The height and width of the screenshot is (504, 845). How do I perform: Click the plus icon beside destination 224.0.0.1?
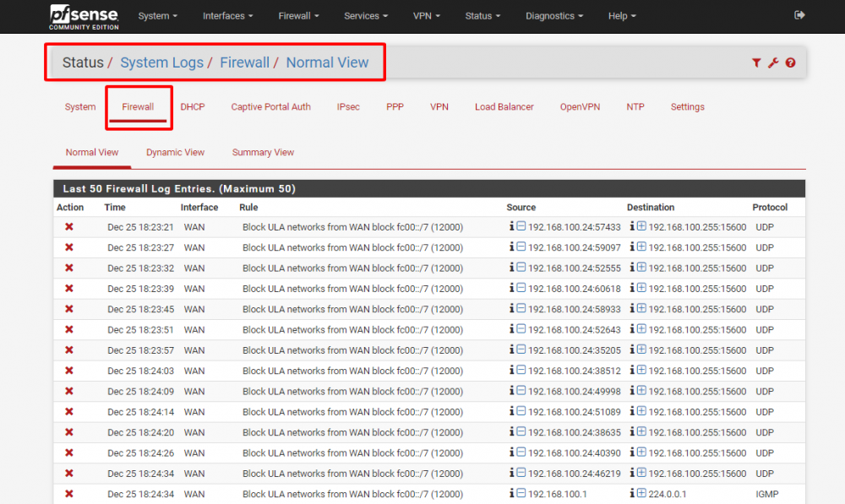point(641,494)
